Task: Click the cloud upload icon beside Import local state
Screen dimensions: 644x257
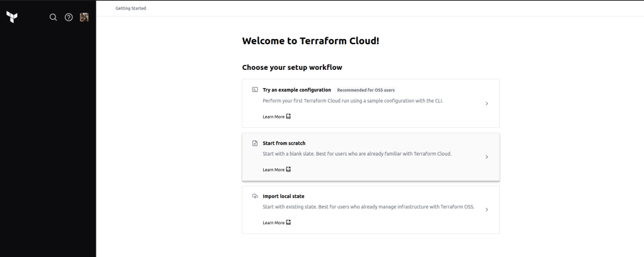Action: coord(255,196)
